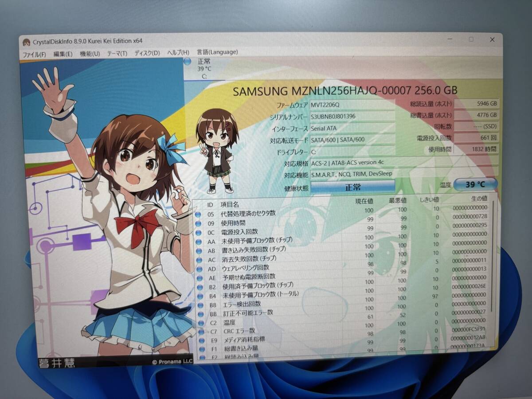Screen dimensions: 532x399
Task: Click the 39 °C temperature button
Action: tap(475, 184)
